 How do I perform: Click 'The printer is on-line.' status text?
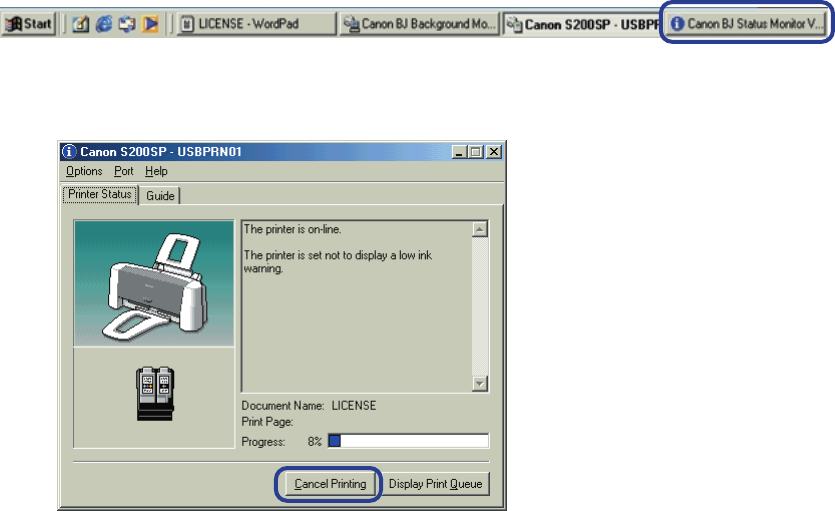292,229
